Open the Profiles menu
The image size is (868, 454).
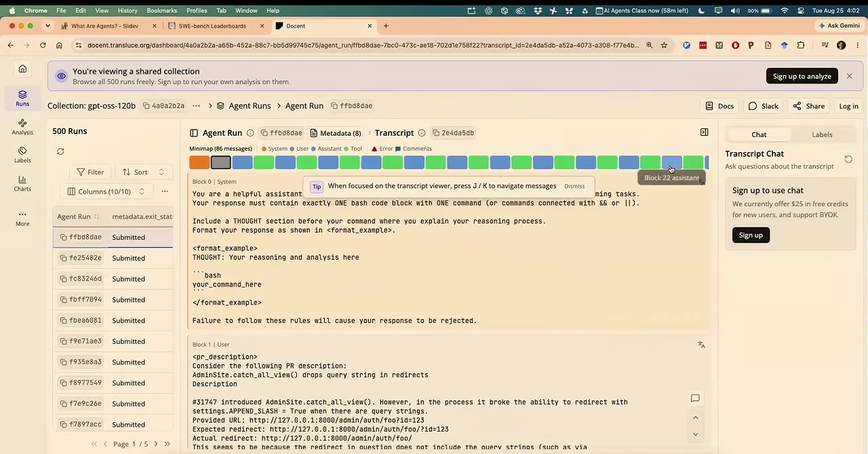click(x=197, y=10)
